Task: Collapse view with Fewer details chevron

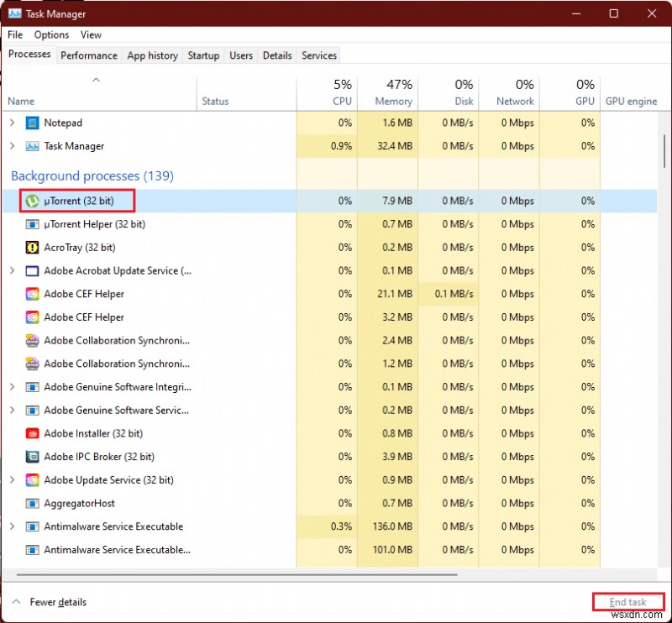Action: tap(16, 602)
